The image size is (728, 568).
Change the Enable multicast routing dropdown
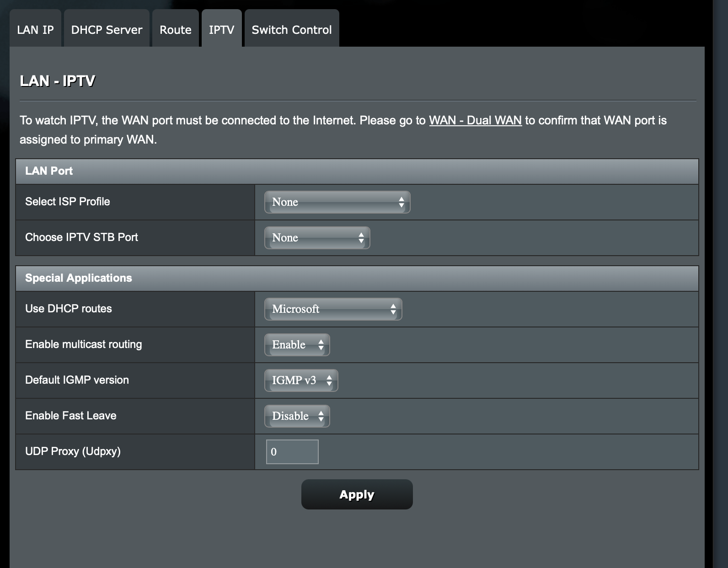click(297, 345)
